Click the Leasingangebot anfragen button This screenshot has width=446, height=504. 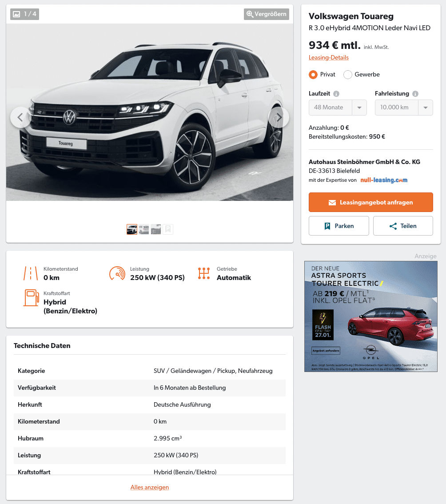click(x=371, y=202)
